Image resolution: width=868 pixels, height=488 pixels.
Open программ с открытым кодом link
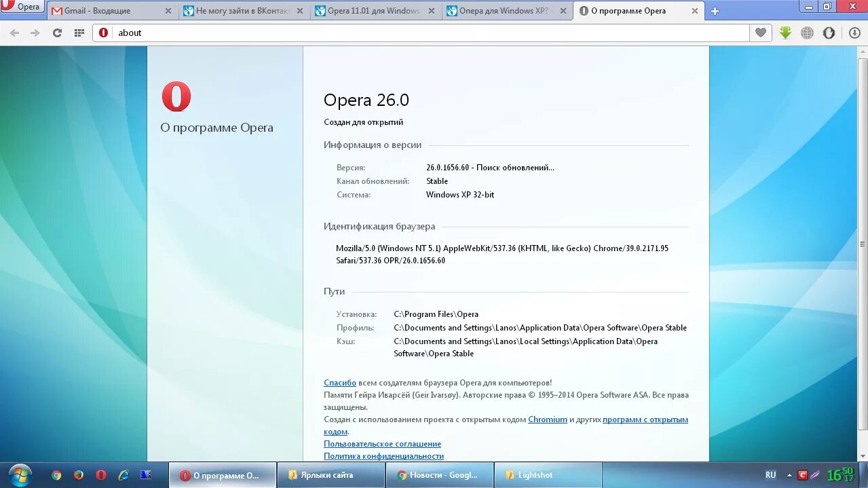click(x=645, y=419)
